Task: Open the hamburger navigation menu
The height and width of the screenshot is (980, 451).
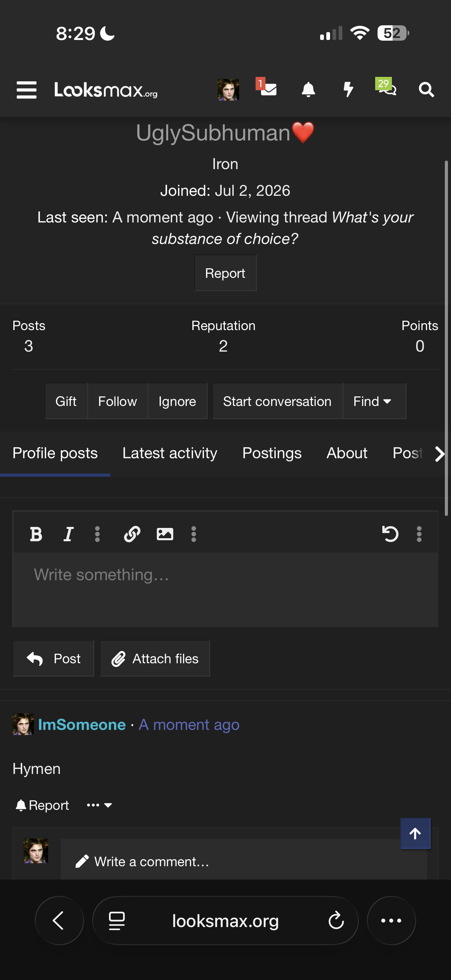Action: point(27,90)
